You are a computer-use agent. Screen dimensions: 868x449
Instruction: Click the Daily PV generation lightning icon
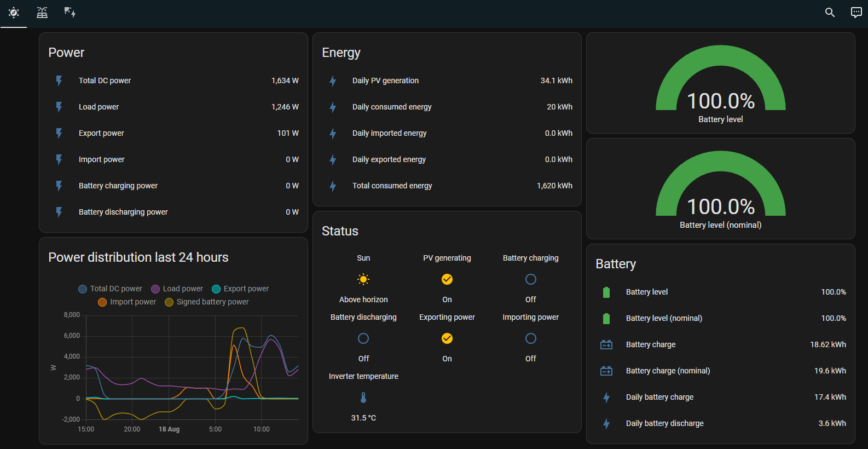[333, 81]
